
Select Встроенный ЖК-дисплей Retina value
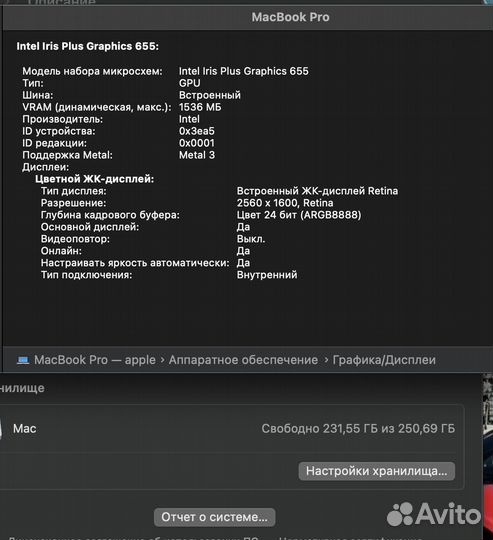[x=317, y=191]
